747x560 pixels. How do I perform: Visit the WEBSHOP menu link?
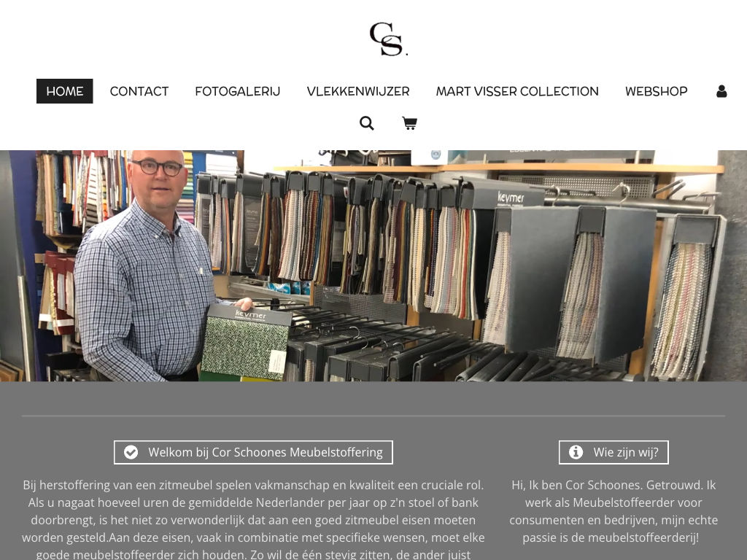(657, 91)
